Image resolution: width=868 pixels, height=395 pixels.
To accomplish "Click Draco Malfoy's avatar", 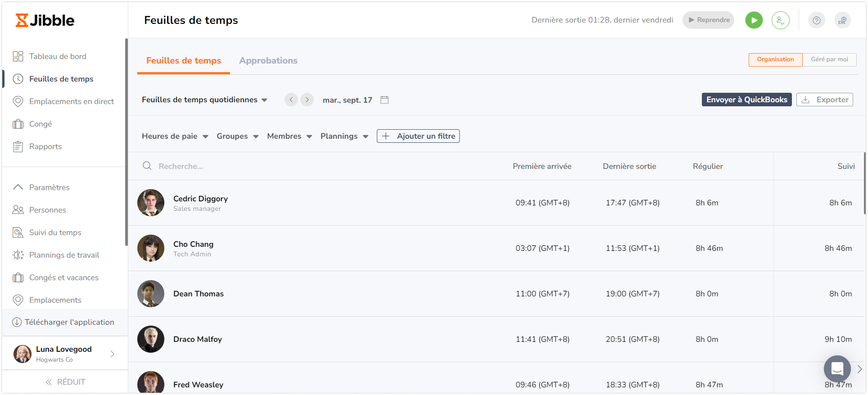I will pos(151,339).
